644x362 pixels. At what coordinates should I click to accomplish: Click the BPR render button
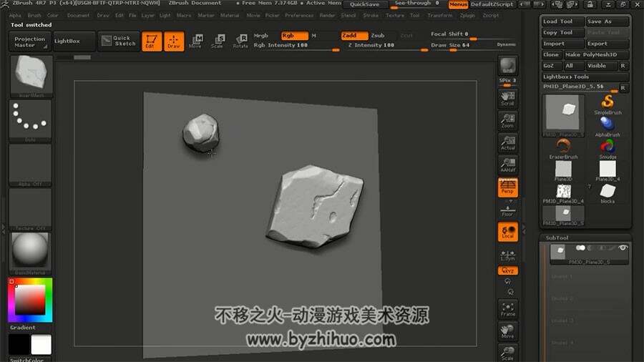click(507, 65)
